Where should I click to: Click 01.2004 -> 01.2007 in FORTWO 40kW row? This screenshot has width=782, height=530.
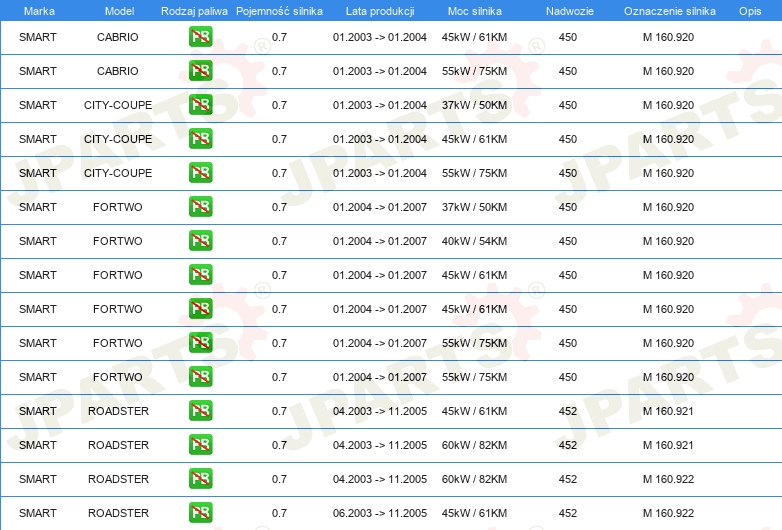click(380, 241)
